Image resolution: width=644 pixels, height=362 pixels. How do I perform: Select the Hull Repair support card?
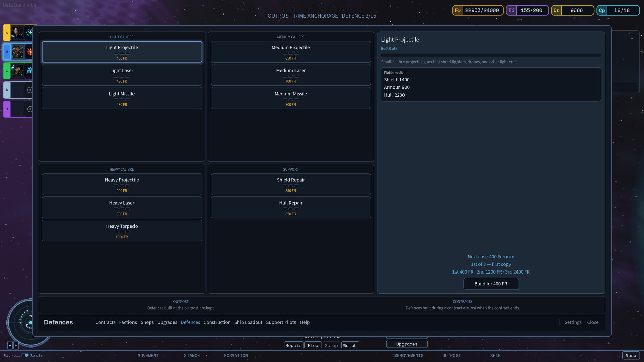pos(290,207)
